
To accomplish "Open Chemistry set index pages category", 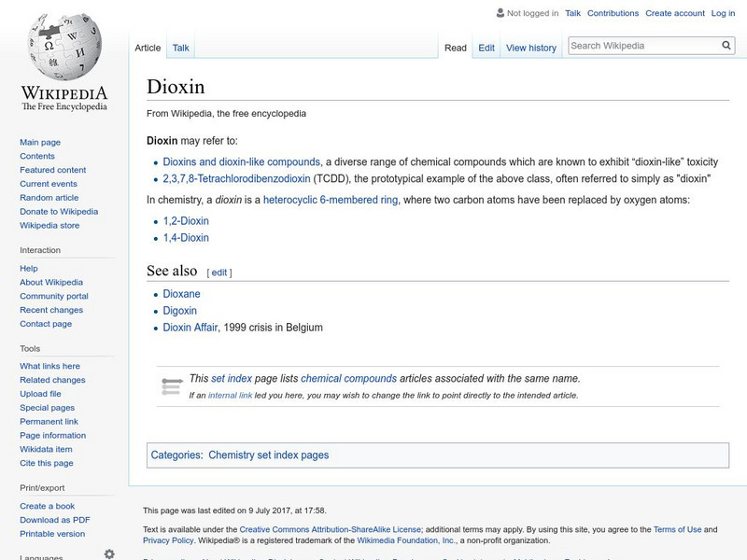I will pos(268,455).
